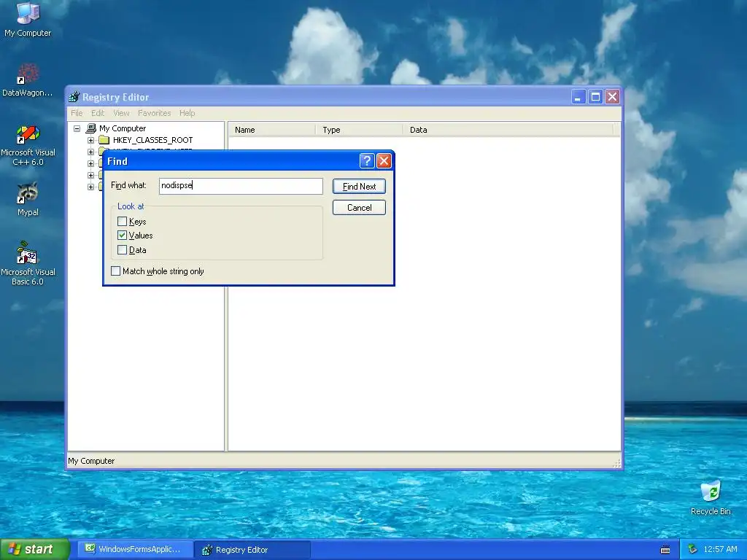
Task: Open the File menu
Action: (77, 113)
